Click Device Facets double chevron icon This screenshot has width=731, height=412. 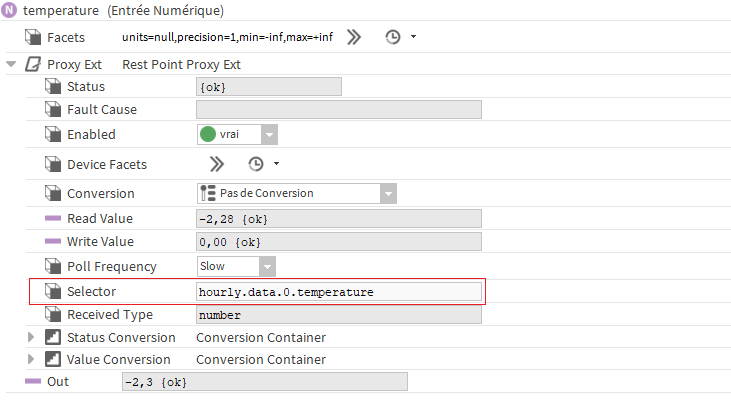pos(217,164)
